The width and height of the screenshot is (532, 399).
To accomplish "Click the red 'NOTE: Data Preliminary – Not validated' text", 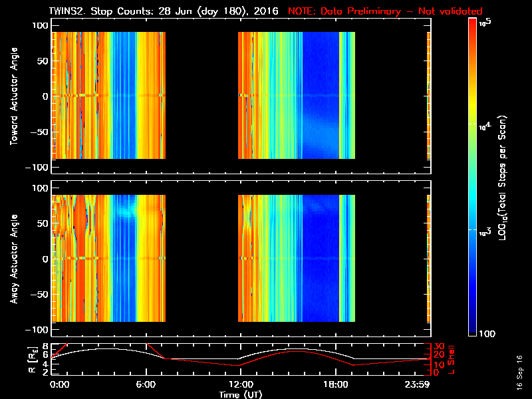I will tap(385, 11).
